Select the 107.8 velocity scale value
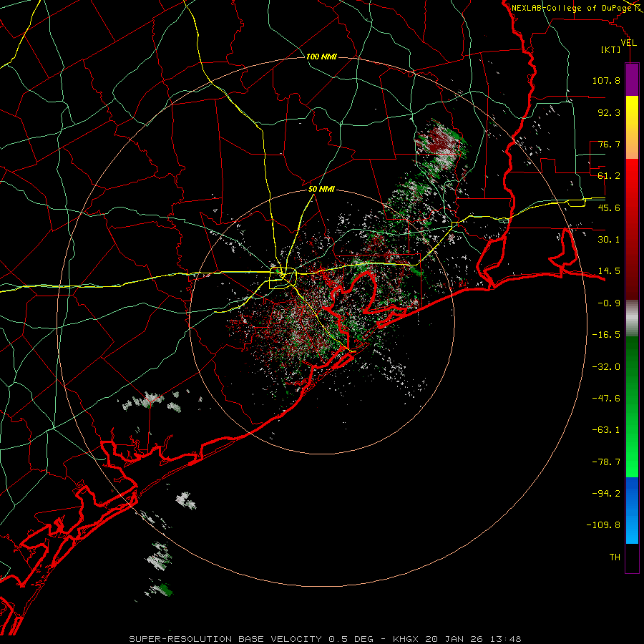The image size is (644, 644). tap(606, 80)
